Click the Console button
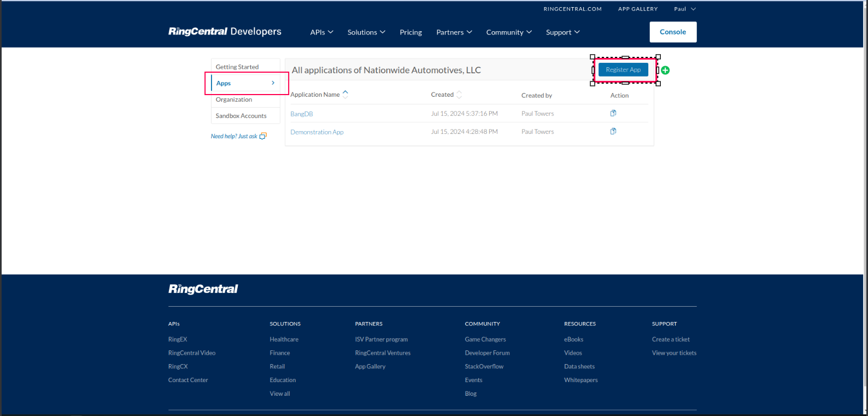Viewport: 868px width, 416px height. click(x=673, y=32)
